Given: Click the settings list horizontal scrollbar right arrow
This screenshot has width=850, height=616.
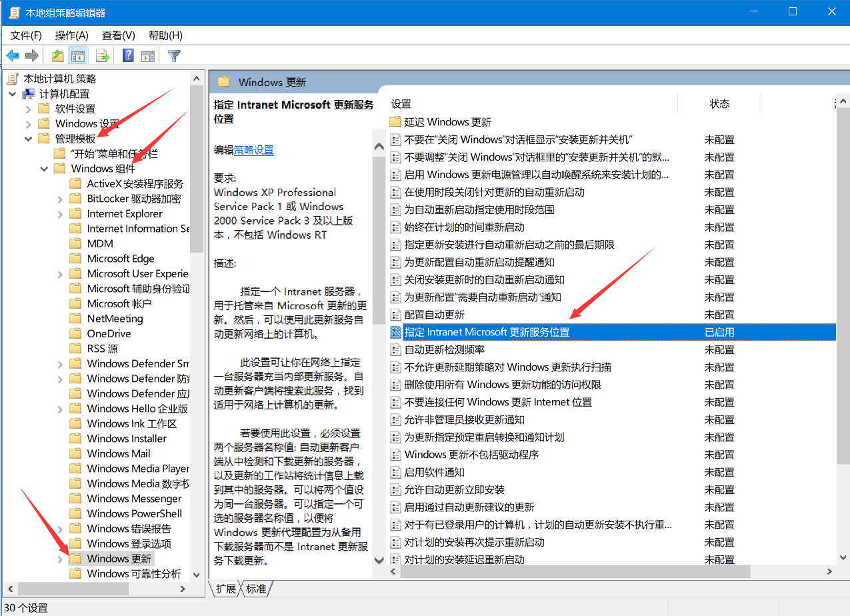Looking at the screenshot, I should click(x=829, y=571).
